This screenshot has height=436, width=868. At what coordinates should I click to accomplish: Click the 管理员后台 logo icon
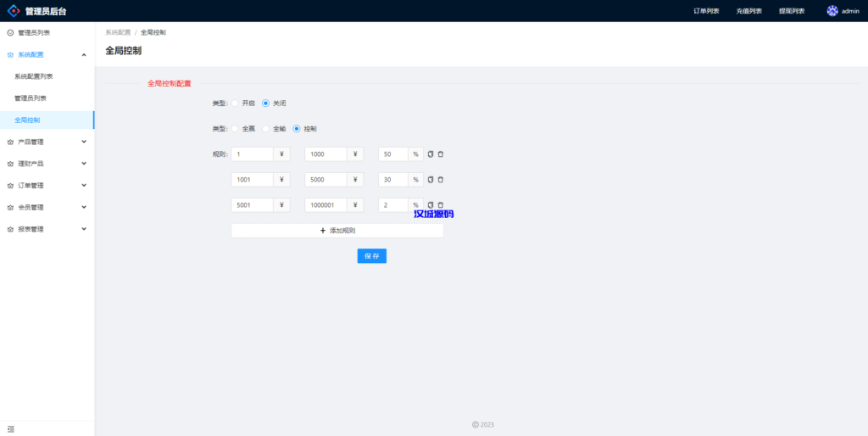(x=14, y=11)
